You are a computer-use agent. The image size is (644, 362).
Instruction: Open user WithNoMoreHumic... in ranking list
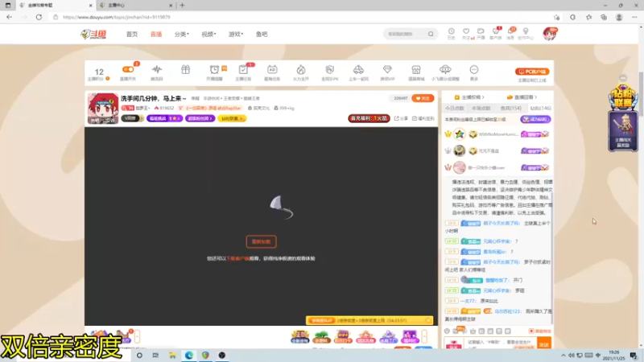(497, 134)
